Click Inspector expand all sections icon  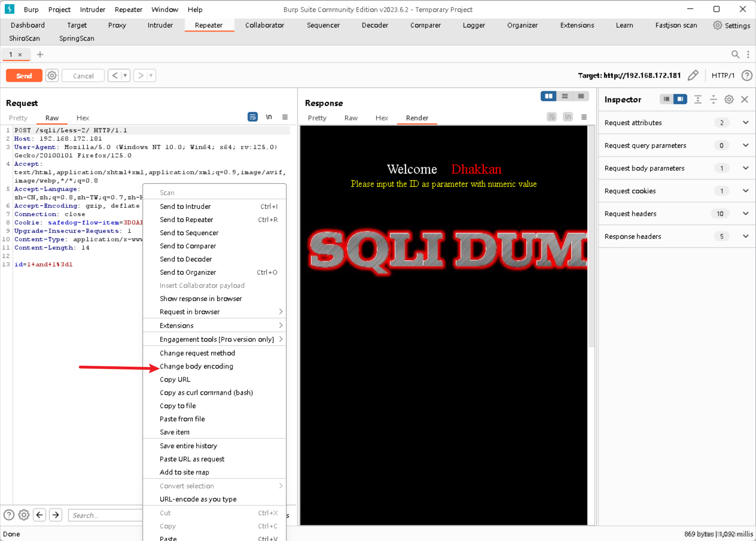(x=698, y=99)
